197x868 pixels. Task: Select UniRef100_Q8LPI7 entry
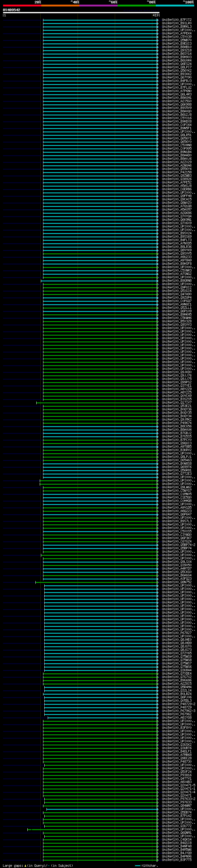tap(176, 67)
